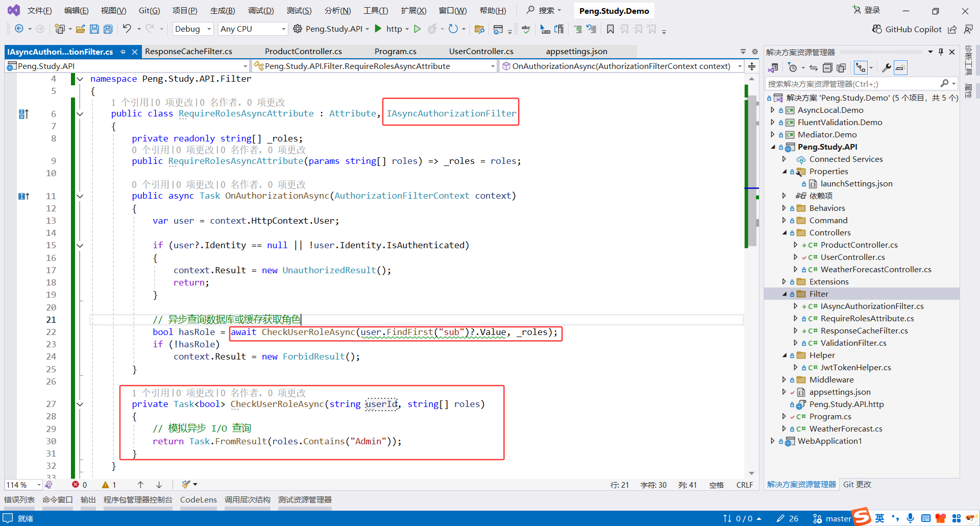
Task: Open properties with the wrench icon
Action: [887, 67]
